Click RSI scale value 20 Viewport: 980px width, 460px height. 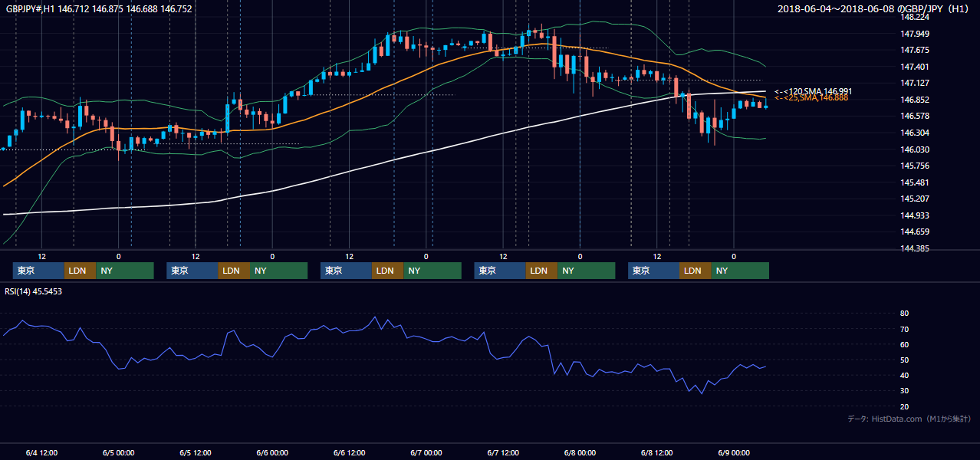tap(905, 406)
